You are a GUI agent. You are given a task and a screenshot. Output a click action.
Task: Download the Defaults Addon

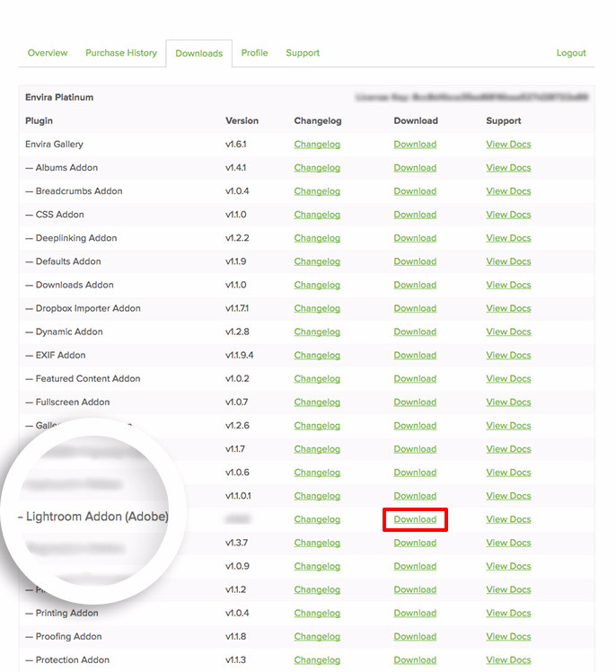point(415,261)
